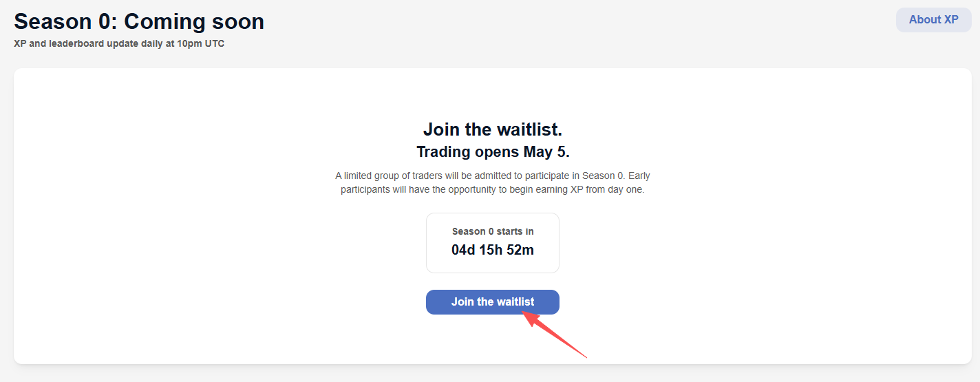This screenshot has height=382, width=980.
Task: Click the word "Early" in the description
Action: pyautogui.click(x=639, y=176)
